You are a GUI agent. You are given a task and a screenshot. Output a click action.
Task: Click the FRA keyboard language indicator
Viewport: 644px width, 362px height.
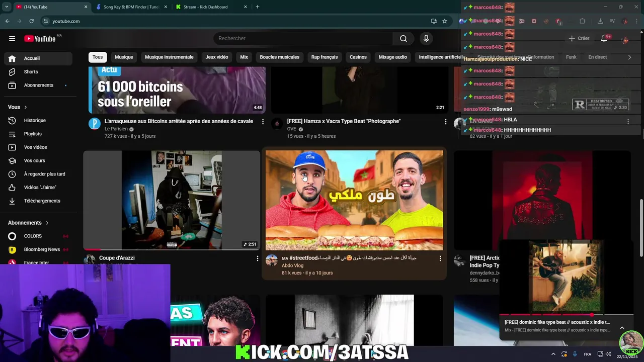point(587,354)
